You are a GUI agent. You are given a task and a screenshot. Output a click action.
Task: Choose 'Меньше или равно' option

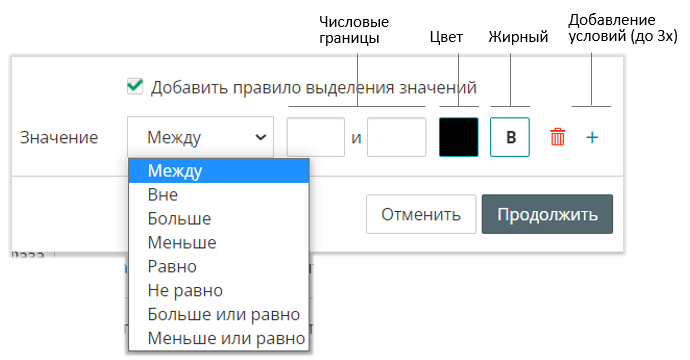click(x=219, y=338)
